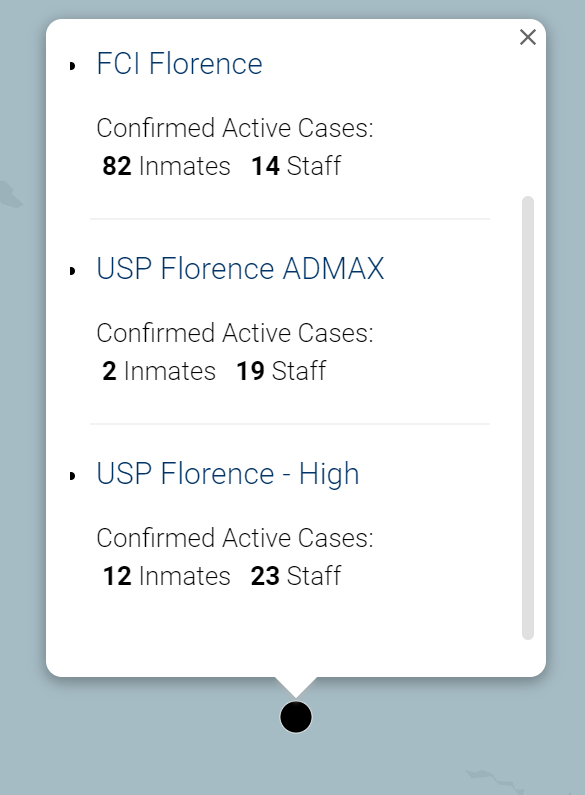Click the 14 Staff count

click(296, 166)
